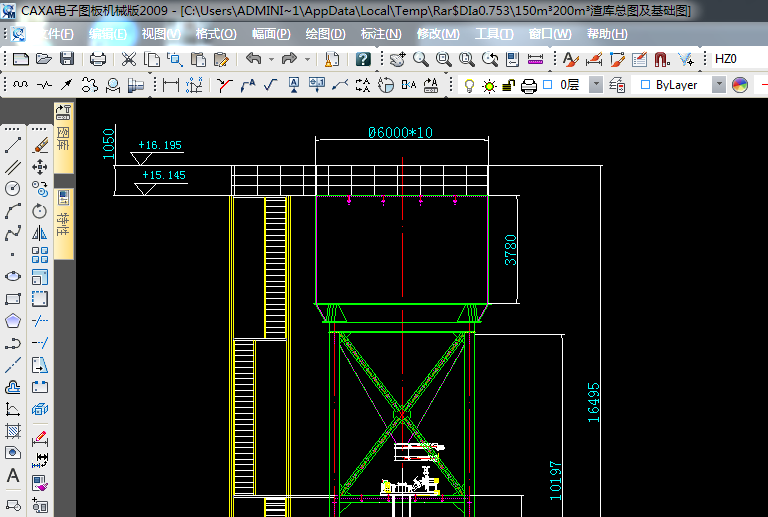Click the ByLayer color square swatch
This screenshot has height=517, width=768.
646,85
